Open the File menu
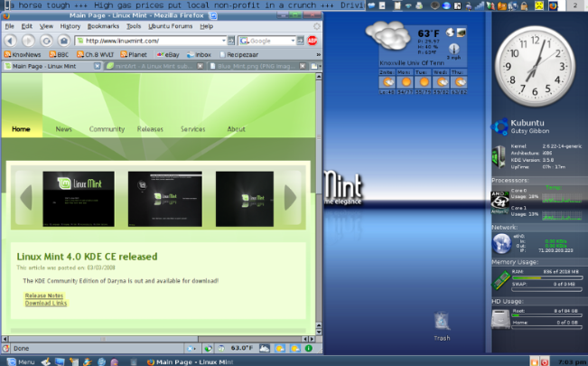 click(x=9, y=26)
